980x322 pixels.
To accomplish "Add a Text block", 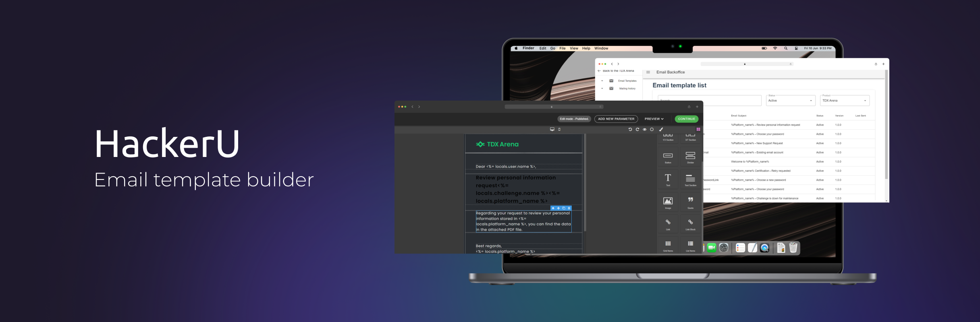I will [668, 180].
